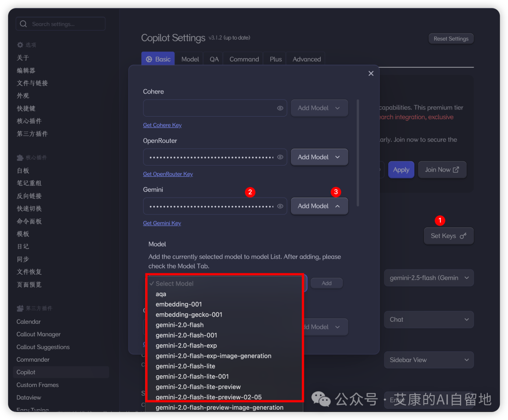The width and height of the screenshot is (508, 420).
Task: Close the API keys dialog
Action: point(371,73)
